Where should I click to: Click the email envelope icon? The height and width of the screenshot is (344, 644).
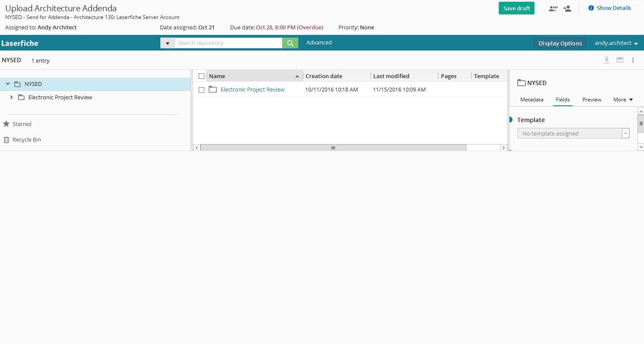(620, 60)
